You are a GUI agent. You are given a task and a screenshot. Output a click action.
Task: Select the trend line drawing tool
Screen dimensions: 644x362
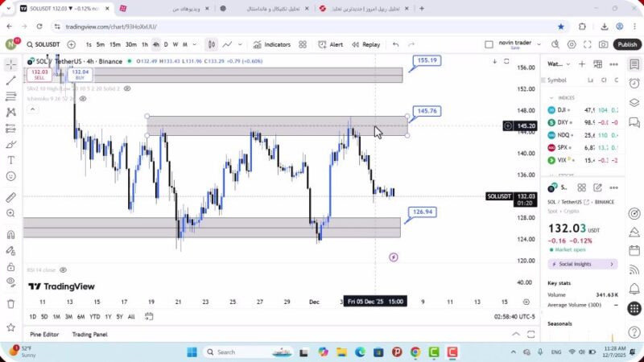(x=10, y=80)
